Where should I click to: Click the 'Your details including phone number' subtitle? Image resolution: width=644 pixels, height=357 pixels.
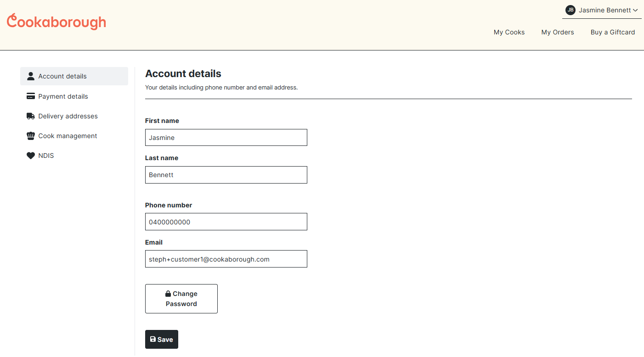pyautogui.click(x=221, y=87)
